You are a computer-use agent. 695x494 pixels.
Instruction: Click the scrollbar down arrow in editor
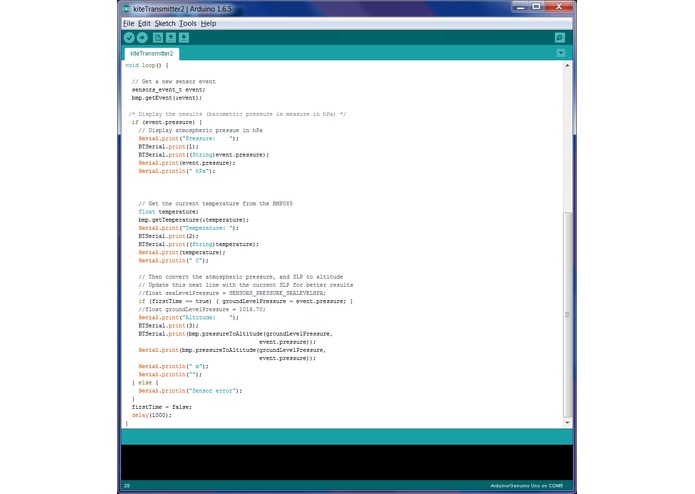pyautogui.click(x=567, y=423)
